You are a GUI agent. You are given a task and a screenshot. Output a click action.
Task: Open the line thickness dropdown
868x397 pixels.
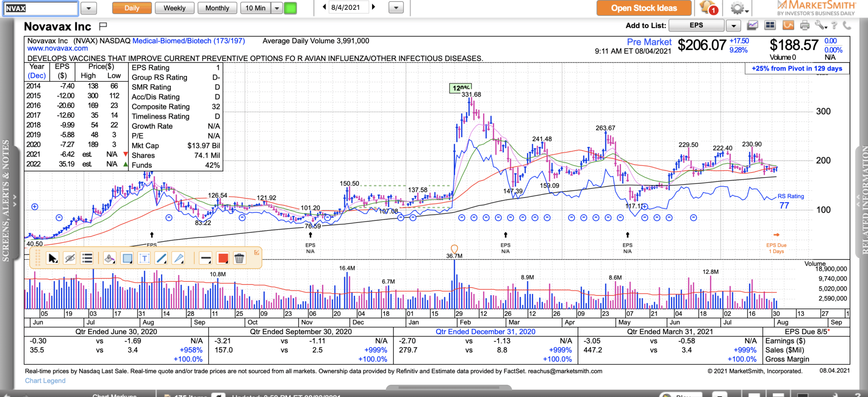tap(206, 258)
